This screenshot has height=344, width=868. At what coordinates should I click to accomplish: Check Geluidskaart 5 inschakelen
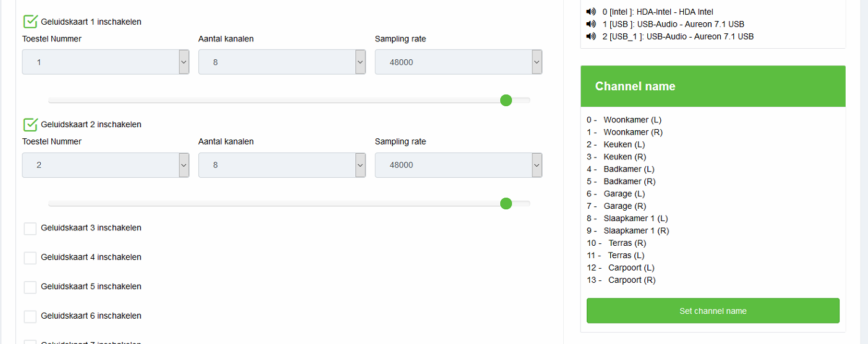point(30,287)
